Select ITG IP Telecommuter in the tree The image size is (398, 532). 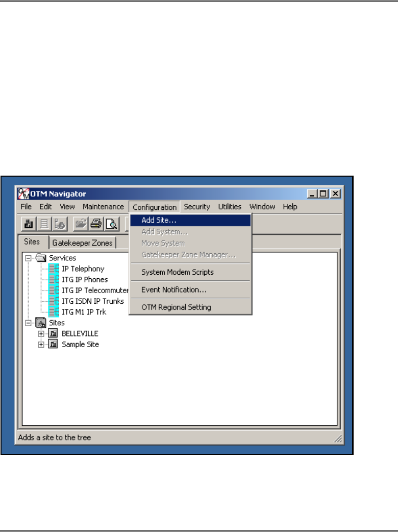[95, 291]
